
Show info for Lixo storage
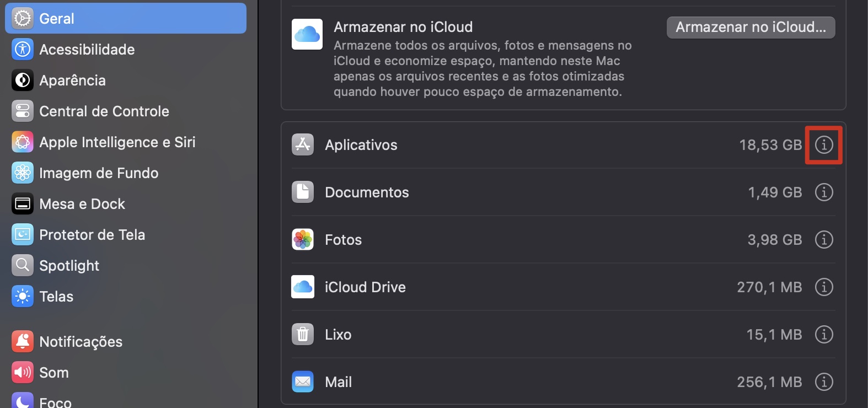824,334
